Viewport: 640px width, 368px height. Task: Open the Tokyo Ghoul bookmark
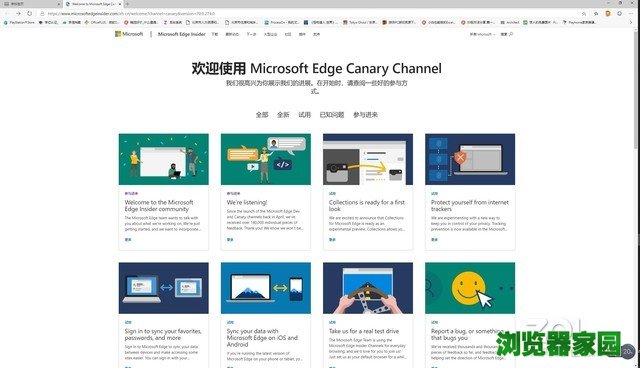[x=360, y=22]
